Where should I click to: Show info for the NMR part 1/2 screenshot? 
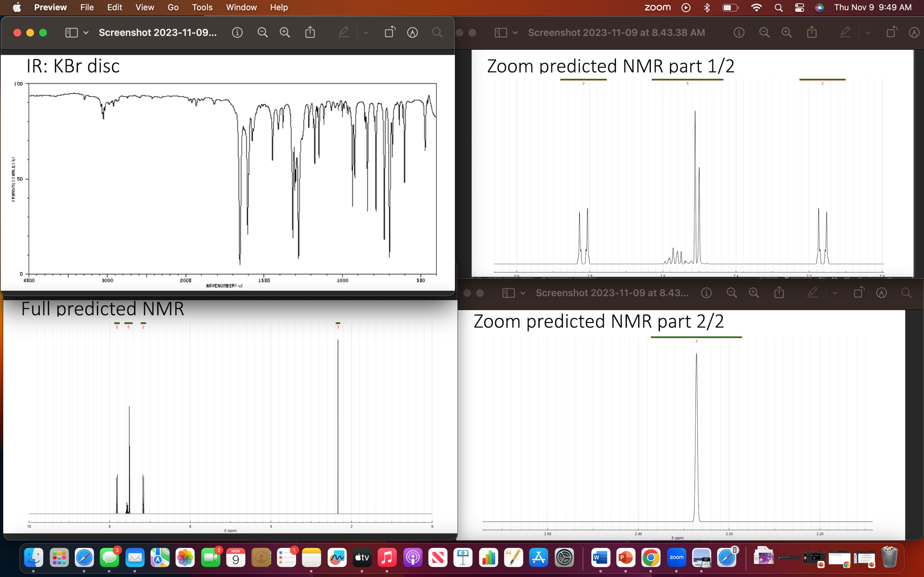(739, 32)
